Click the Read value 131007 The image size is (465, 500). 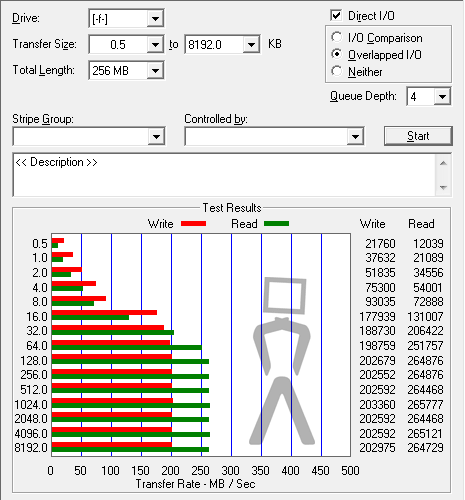click(x=425, y=316)
